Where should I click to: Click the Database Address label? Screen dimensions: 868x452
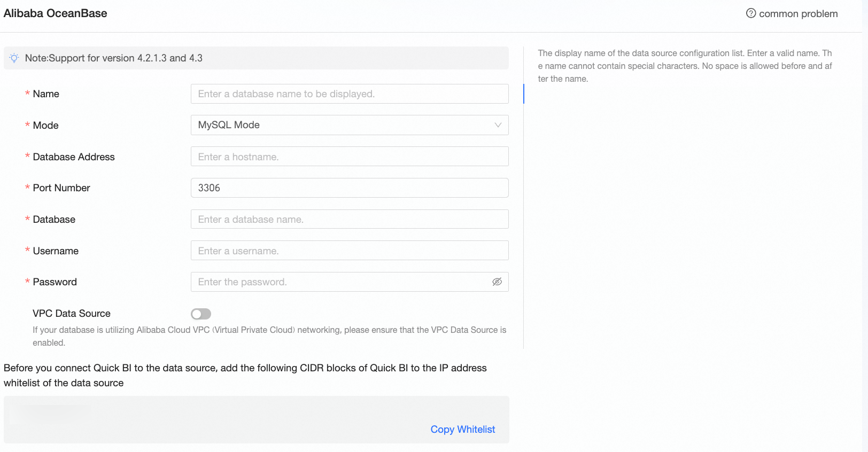pyautogui.click(x=74, y=157)
